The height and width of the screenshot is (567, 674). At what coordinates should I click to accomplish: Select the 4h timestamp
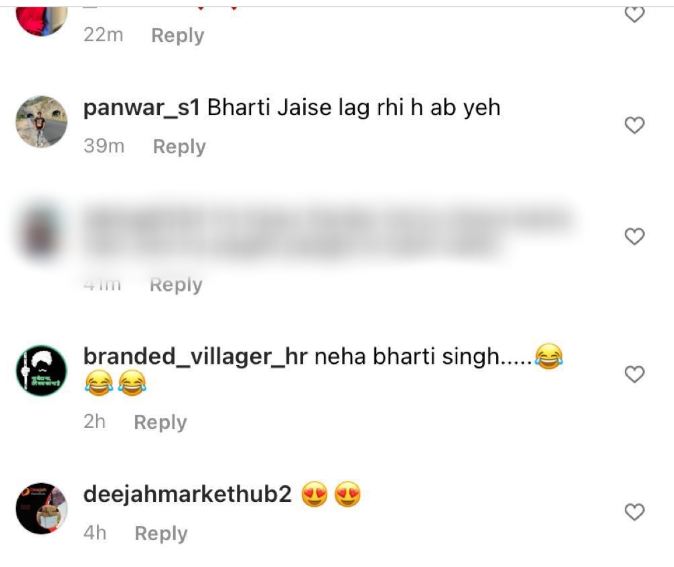(x=95, y=533)
